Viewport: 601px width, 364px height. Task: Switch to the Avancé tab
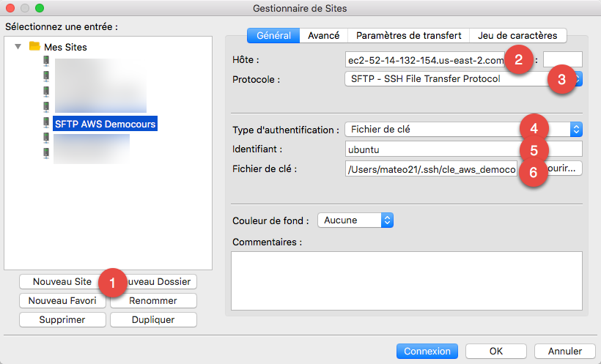pyautogui.click(x=323, y=35)
